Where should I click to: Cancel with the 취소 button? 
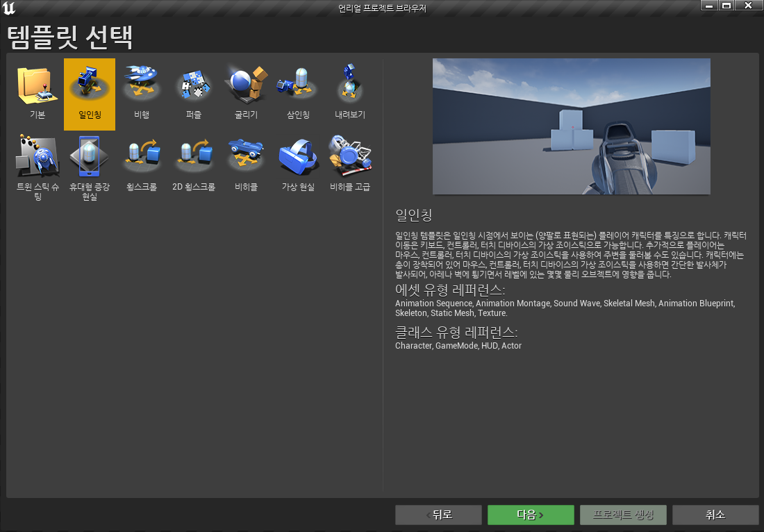[x=715, y=515]
